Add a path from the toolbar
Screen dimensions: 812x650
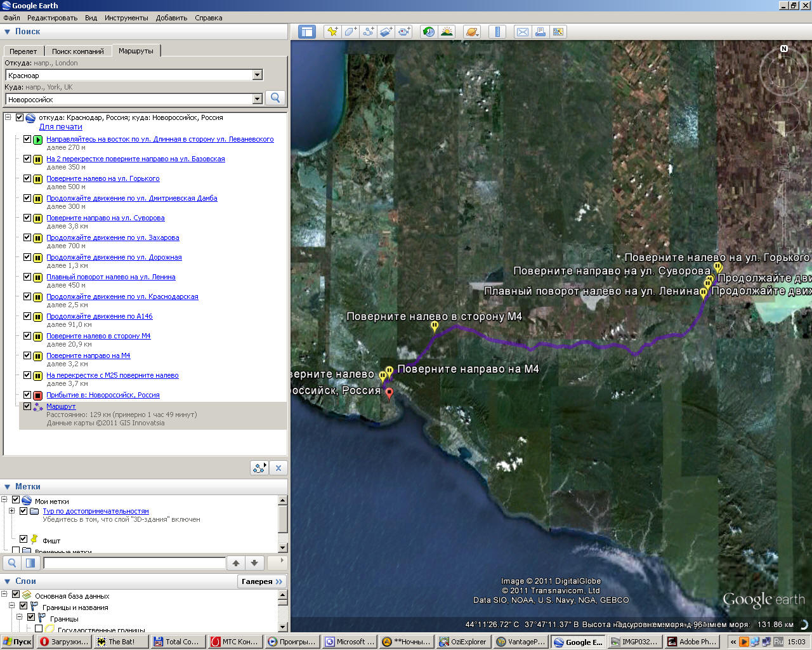point(368,32)
